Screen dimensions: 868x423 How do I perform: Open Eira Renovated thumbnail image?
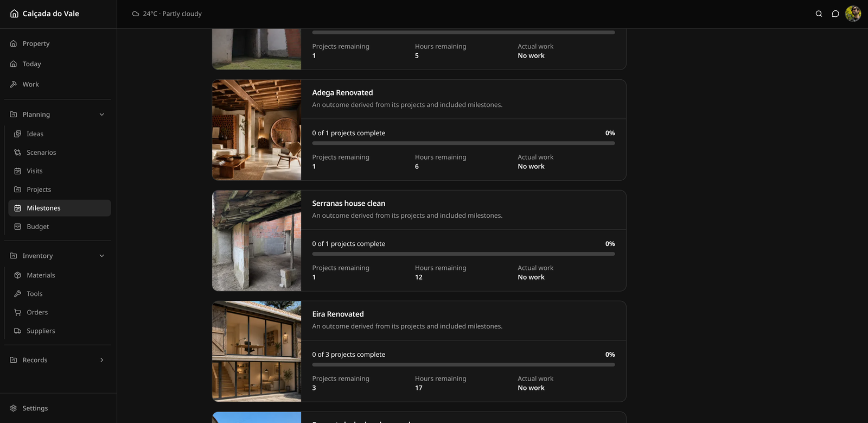(x=257, y=352)
